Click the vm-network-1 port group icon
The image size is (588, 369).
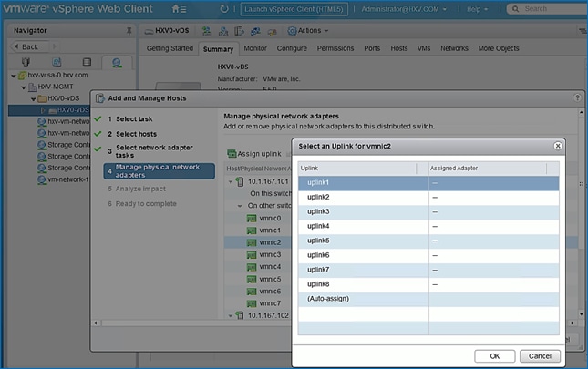click(42, 179)
